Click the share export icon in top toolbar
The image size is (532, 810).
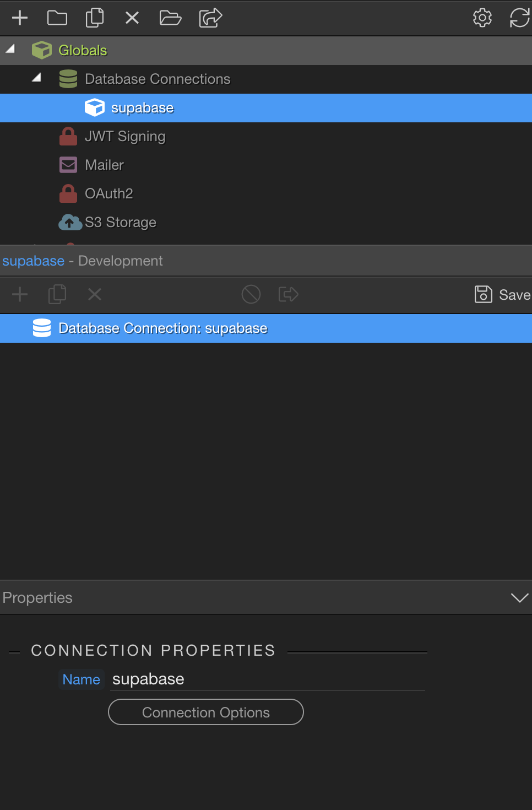[x=210, y=18]
